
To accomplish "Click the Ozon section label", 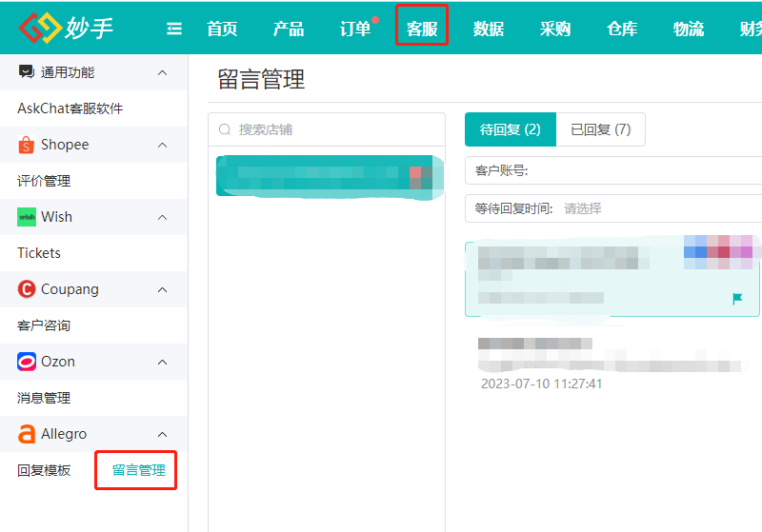I will click(58, 362).
